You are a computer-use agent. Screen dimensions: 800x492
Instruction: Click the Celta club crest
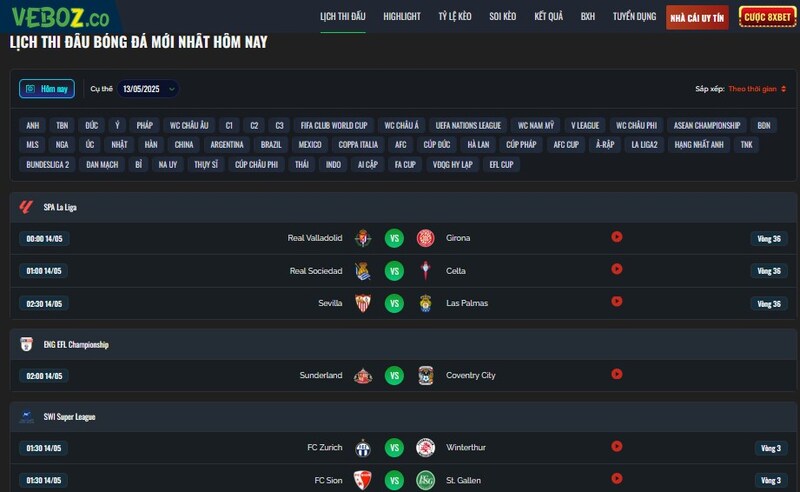click(426, 271)
